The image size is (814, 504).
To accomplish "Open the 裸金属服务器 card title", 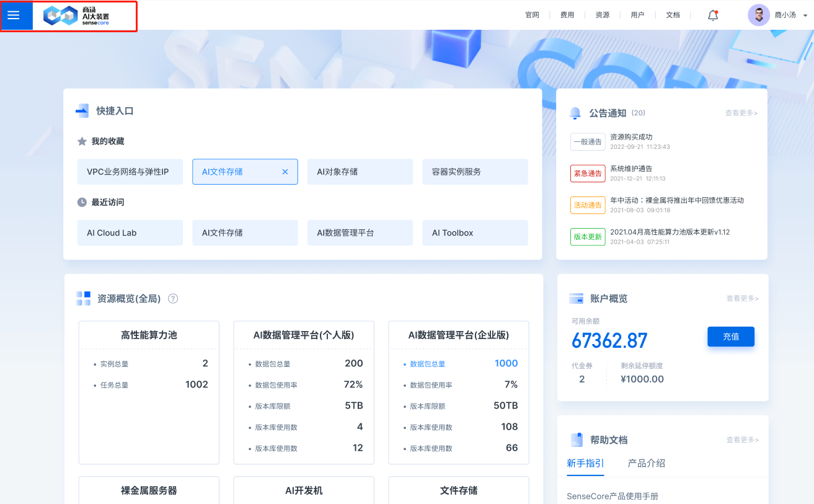I will 149,490.
